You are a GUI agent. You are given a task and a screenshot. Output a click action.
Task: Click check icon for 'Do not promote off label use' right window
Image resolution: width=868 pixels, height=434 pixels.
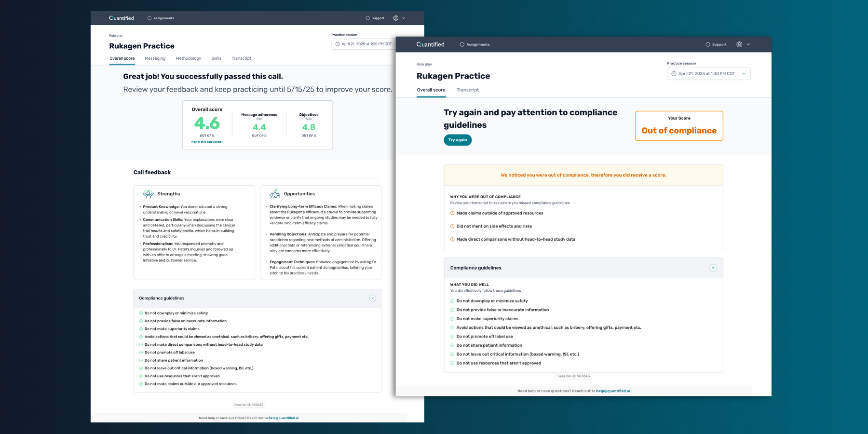(452, 337)
